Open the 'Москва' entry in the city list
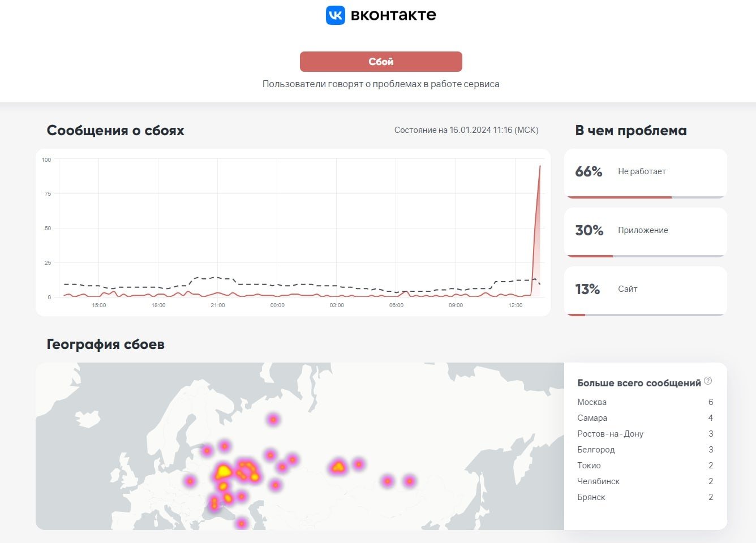This screenshot has width=756, height=543. [x=592, y=402]
